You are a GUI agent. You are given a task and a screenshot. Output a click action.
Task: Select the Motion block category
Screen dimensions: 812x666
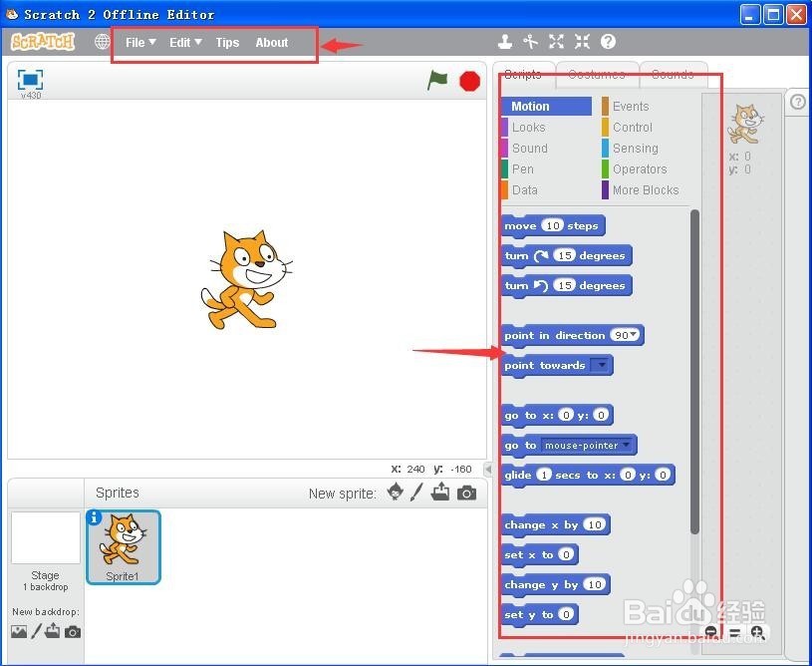pyautogui.click(x=546, y=107)
